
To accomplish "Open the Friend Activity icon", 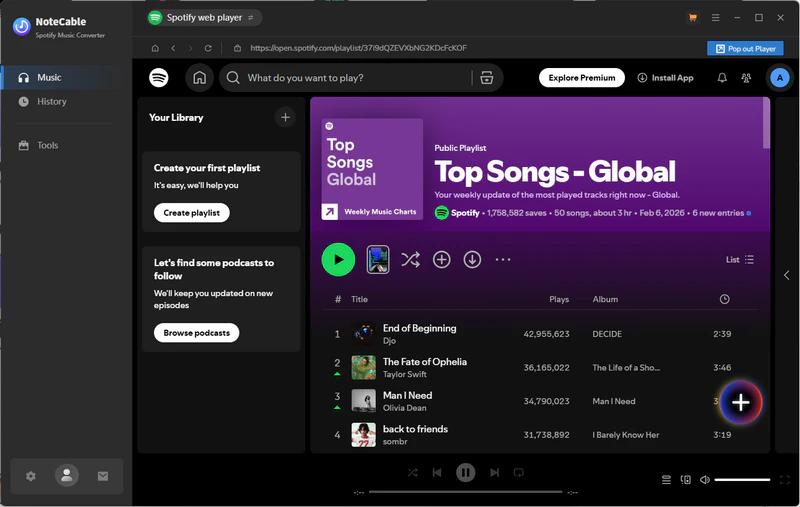I will [x=746, y=78].
